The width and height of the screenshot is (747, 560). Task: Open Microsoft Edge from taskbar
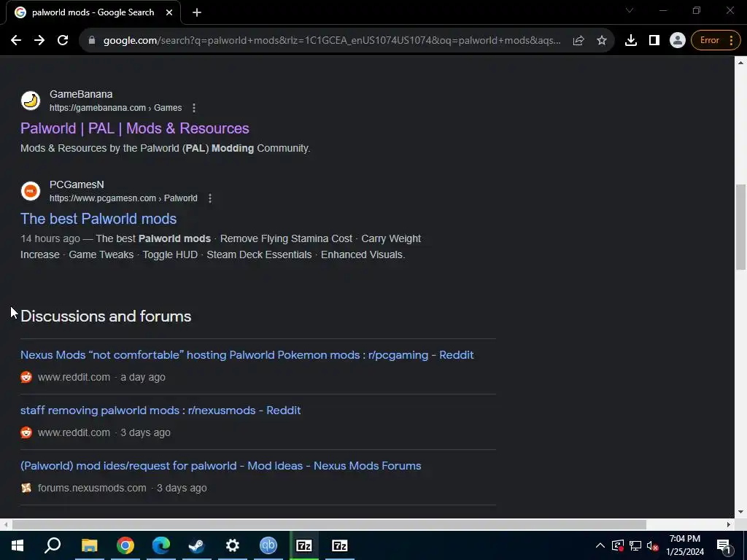point(160,545)
